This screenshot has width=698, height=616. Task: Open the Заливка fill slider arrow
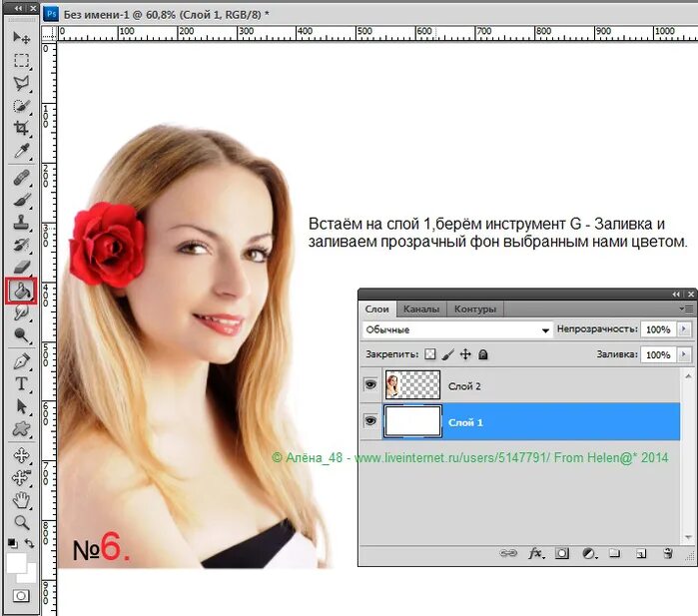tap(684, 354)
